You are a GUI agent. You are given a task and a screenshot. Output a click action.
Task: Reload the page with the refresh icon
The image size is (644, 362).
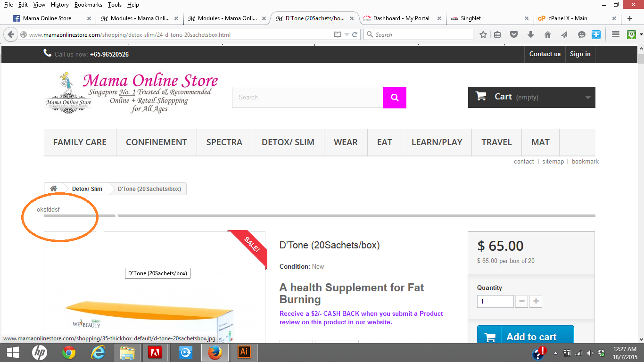tap(355, 34)
